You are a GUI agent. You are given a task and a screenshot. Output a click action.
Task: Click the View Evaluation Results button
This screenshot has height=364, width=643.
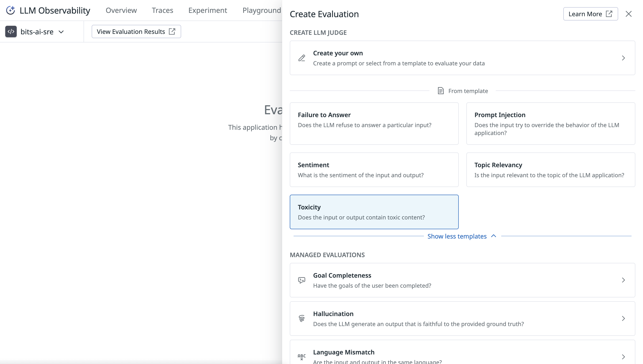tap(136, 31)
